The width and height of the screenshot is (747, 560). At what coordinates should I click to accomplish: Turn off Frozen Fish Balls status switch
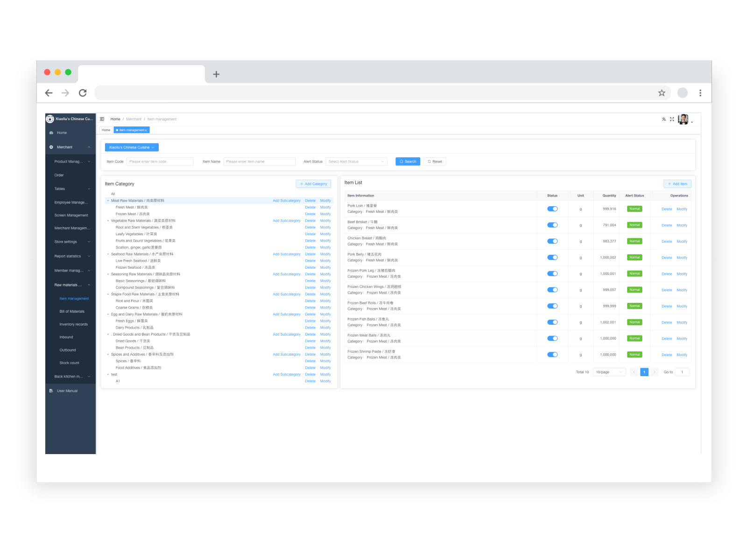pyautogui.click(x=552, y=322)
